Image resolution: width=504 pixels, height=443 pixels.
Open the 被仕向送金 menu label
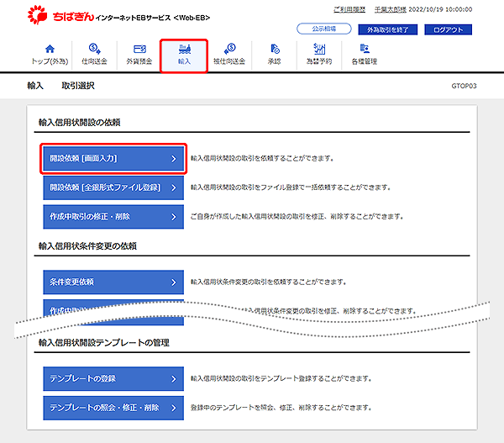[x=229, y=61]
